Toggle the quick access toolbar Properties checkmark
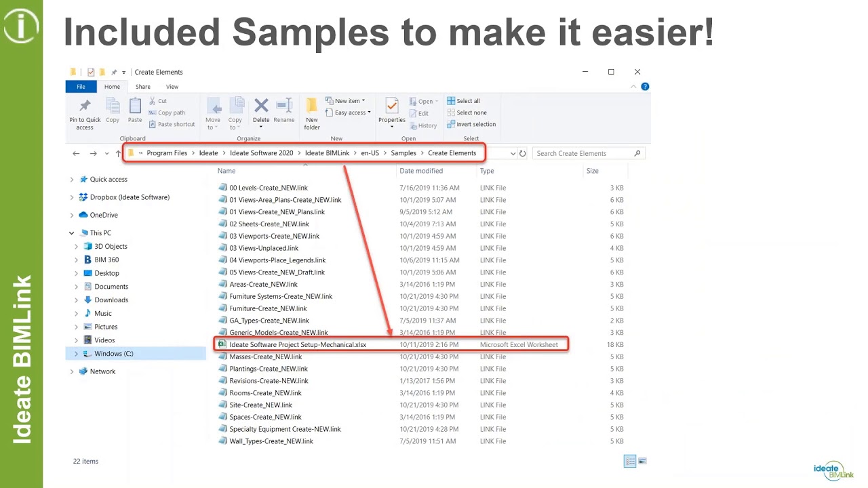868x488 pixels. 92,72
